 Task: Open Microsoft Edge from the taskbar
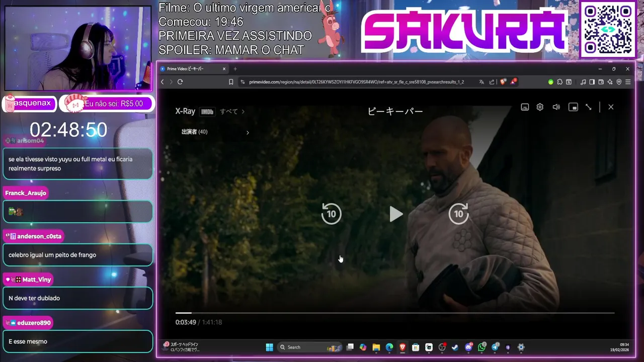389,347
